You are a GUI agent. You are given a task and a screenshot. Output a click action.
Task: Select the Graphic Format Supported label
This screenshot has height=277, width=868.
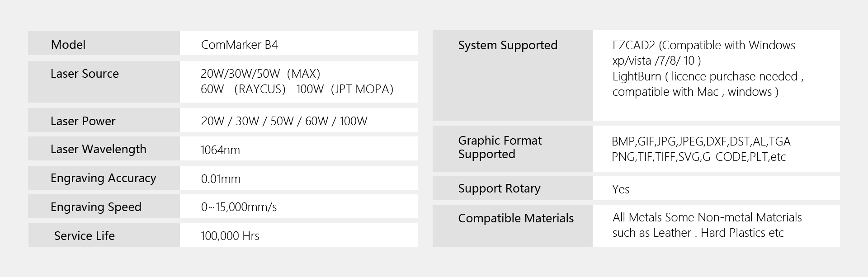pyautogui.click(x=500, y=147)
